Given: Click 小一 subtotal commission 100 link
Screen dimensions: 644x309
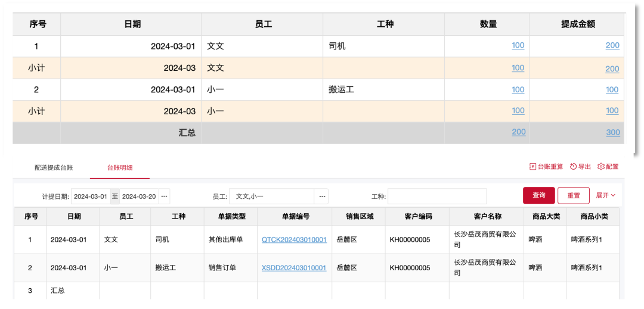Looking at the screenshot, I should pos(612,110).
